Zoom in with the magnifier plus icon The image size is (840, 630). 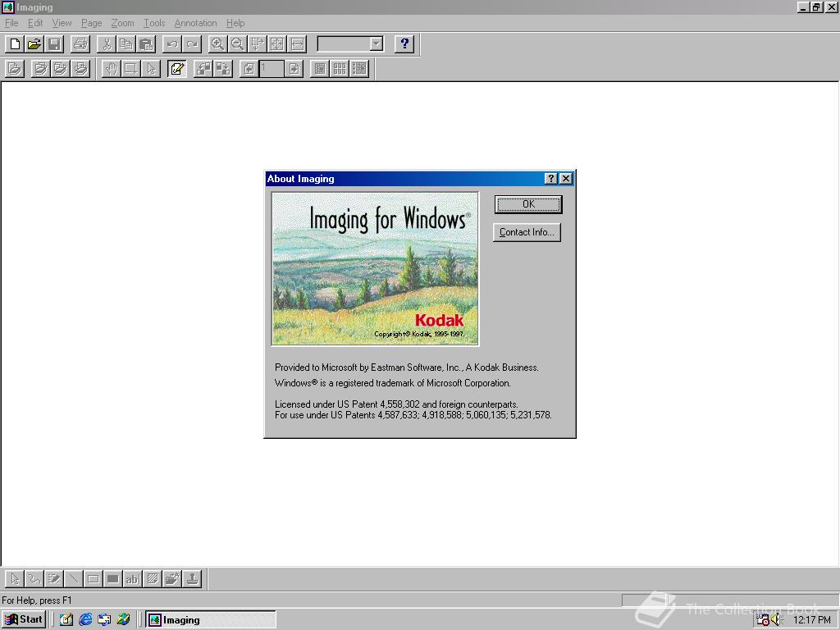coord(217,44)
